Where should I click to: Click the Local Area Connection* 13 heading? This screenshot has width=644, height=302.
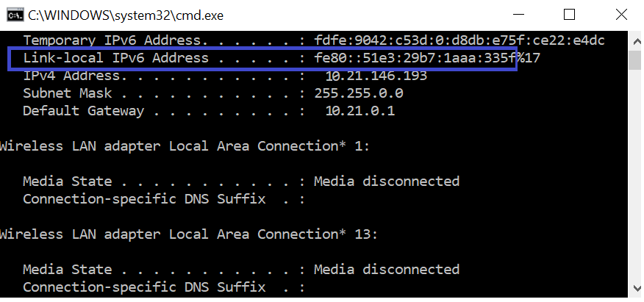[x=188, y=234]
